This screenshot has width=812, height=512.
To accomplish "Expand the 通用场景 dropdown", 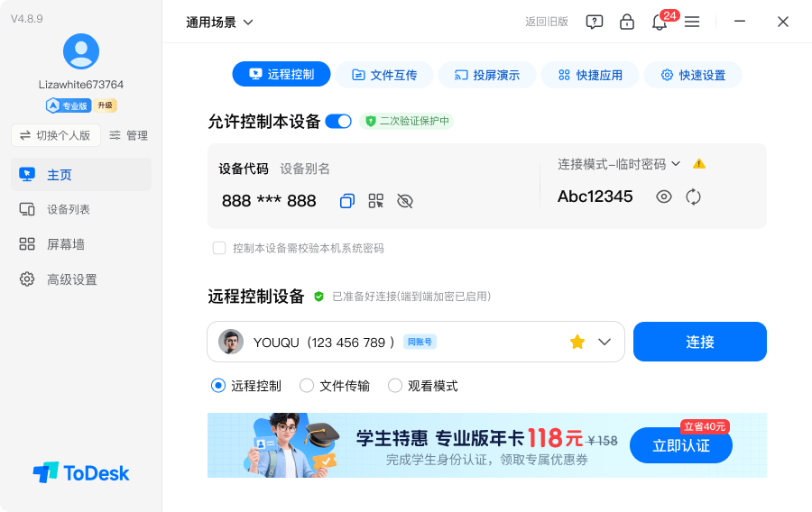I will pos(219,23).
